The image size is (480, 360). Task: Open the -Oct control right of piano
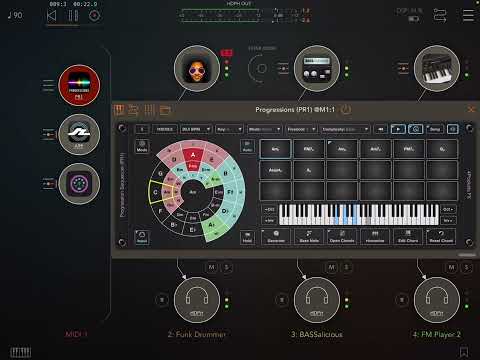click(x=448, y=210)
